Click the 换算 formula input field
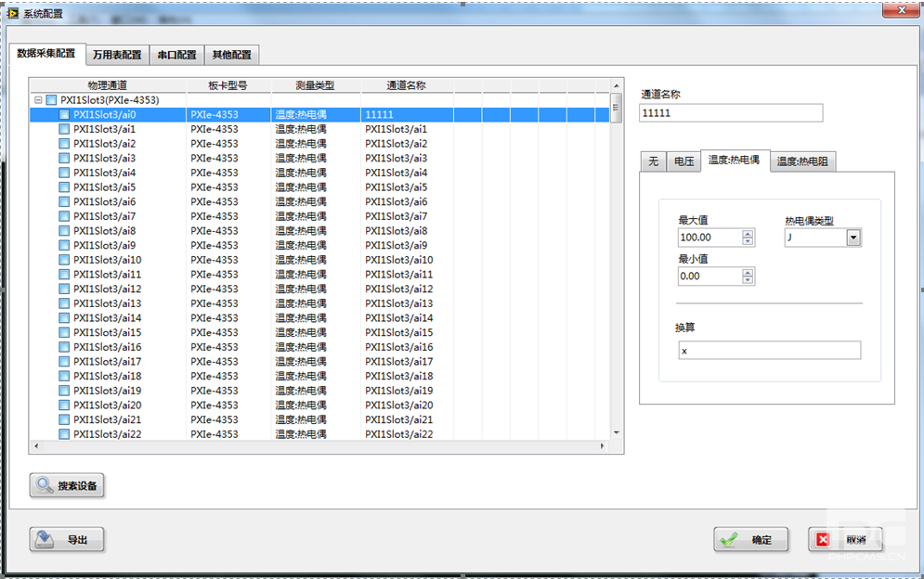924x579 pixels. 769,351
